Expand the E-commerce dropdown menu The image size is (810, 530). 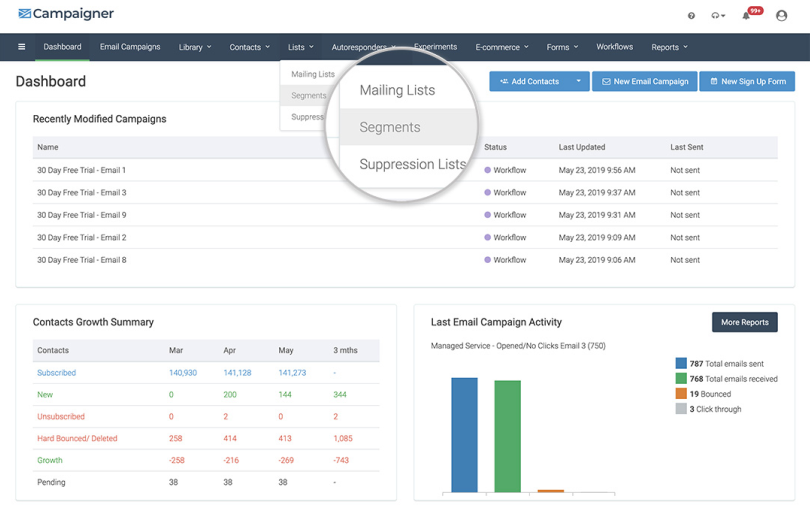click(502, 47)
